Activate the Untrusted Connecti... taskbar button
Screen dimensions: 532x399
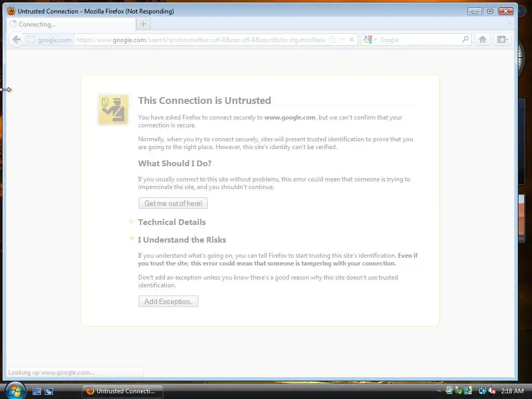click(123, 391)
